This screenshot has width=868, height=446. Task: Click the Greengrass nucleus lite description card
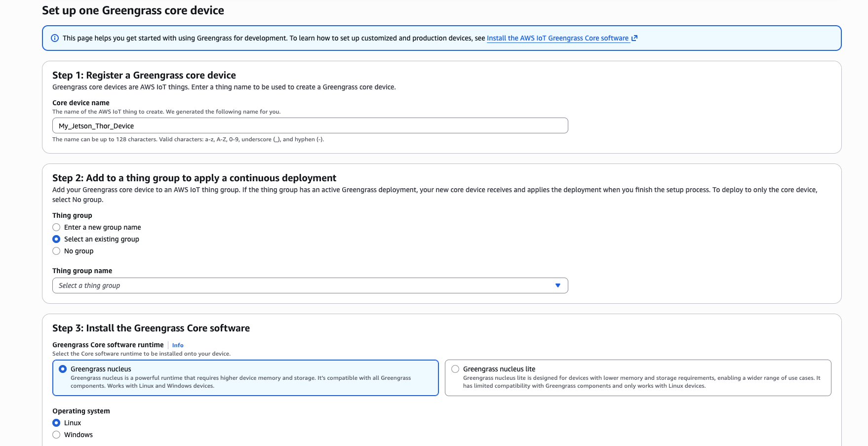click(638, 378)
